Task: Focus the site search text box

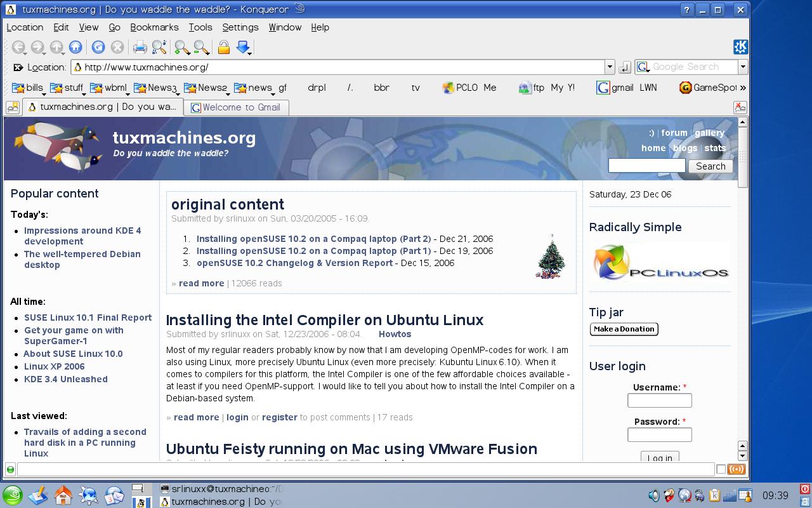Action: 647,166
